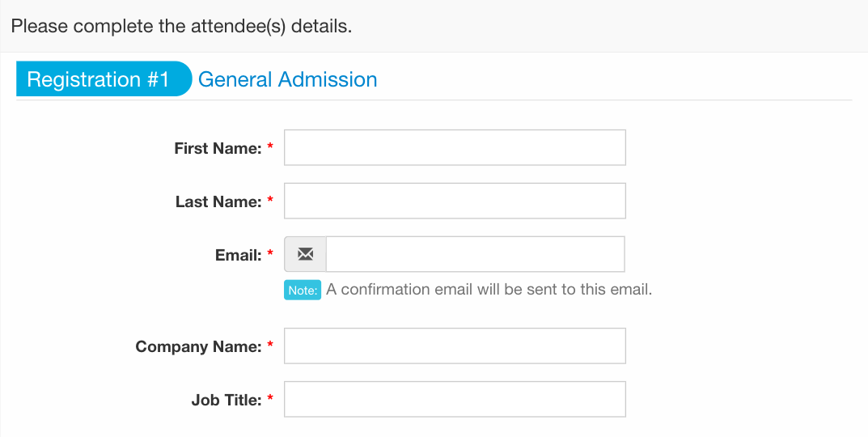Select the Email label text
Image resolution: width=868 pixels, height=437 pixels.
pyautogui.click(x=238, y=256)
